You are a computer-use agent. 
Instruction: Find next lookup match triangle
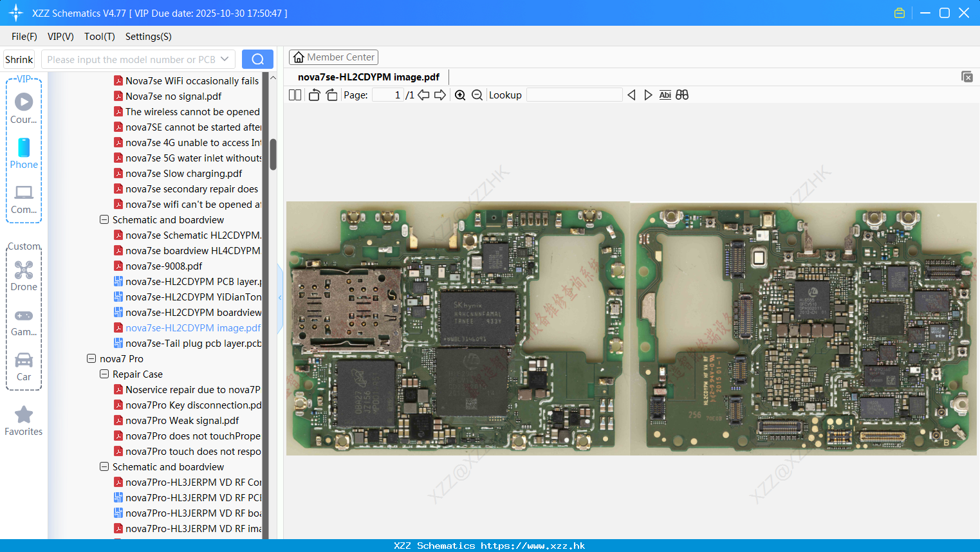tap(648, 95)
